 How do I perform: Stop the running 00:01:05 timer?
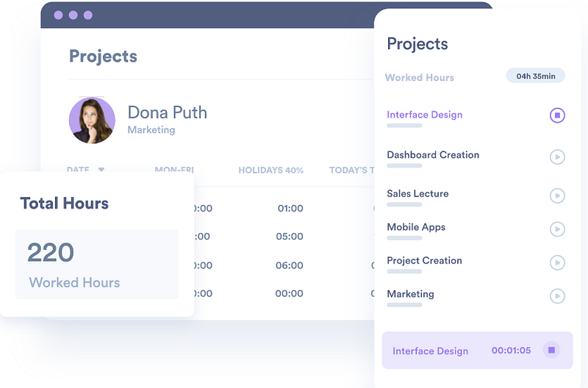coord(551,351)
